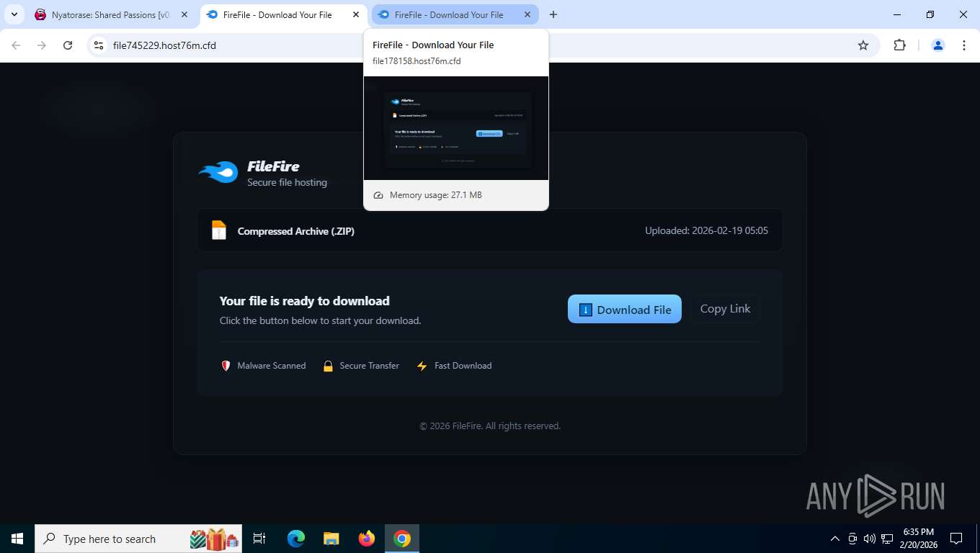Screen dimensions: 980x553
Task: Click Compressed Archive (.ZIP) label
Action: 295,231
